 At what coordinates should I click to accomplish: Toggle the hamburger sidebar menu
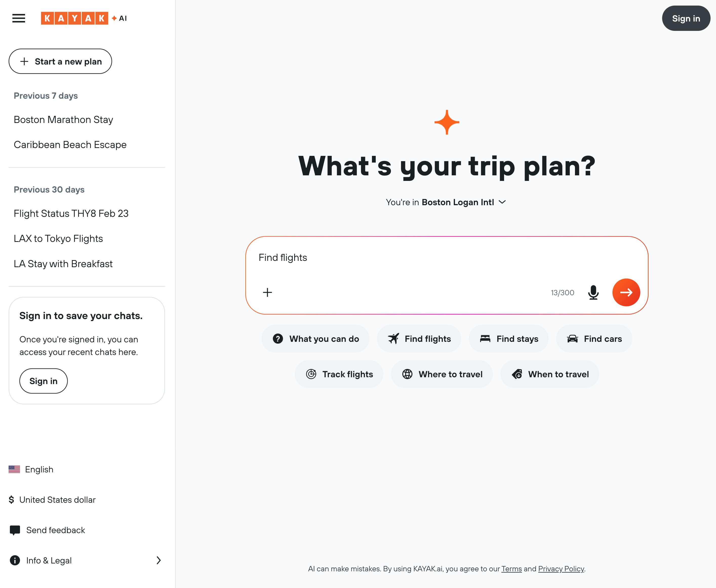click(19, 18)
